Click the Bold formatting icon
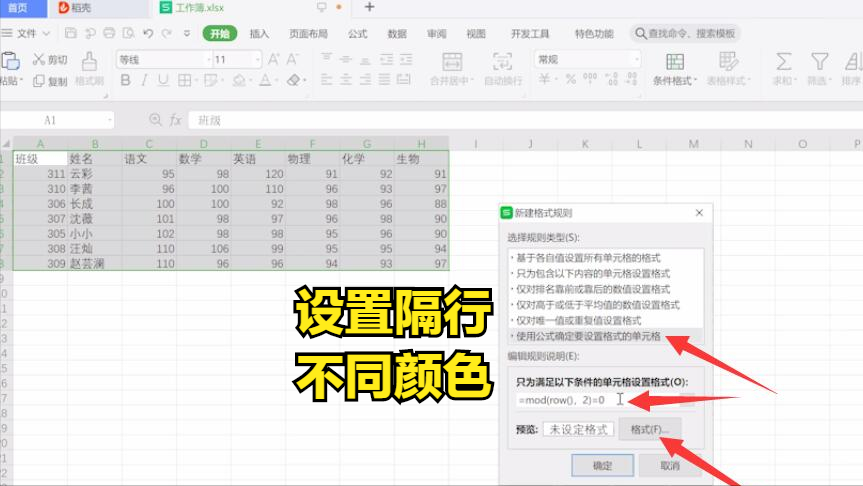Screen dimensions: 863x486 tap(125, 80)
